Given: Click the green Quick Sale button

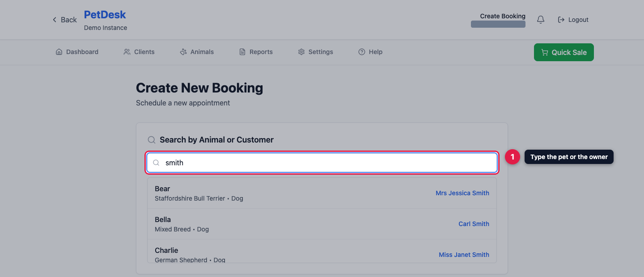Looking at the screenshot, I should click(x=564, y=52).
